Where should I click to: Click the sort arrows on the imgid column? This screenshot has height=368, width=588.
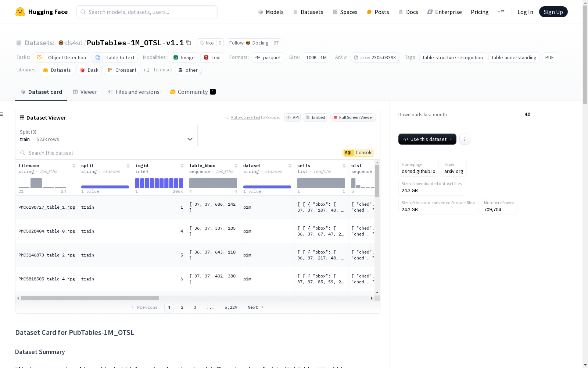coord(182,166)
